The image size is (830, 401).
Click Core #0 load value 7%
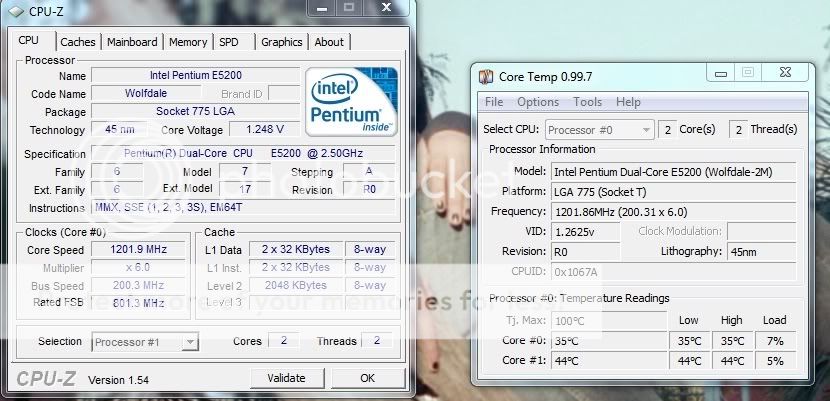coord(775,341)
